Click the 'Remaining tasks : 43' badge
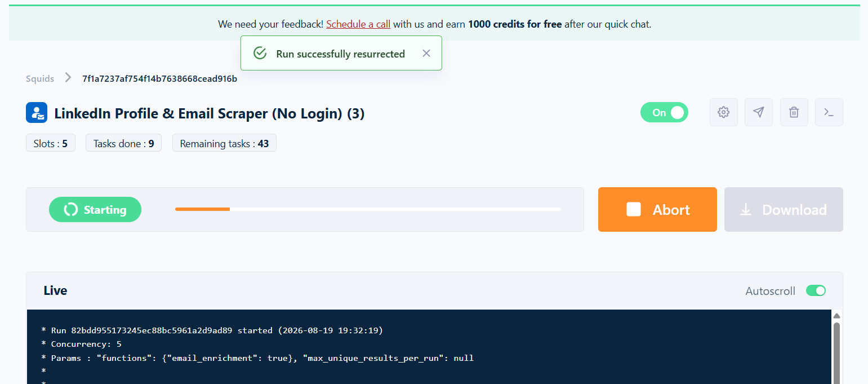Image resolution: width=868 pixels, height=384 pixels. 224,143
